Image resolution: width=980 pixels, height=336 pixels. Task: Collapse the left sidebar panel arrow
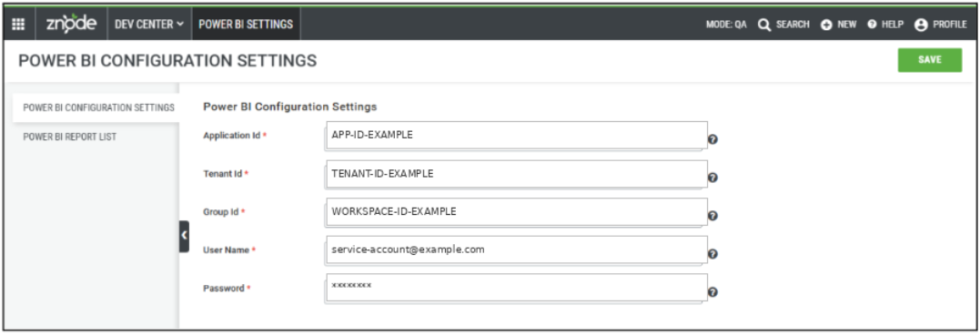coord(185,236)
